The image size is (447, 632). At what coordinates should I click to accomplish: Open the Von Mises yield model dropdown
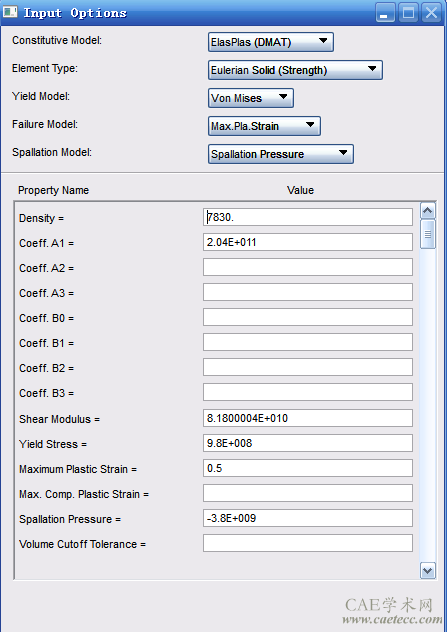click(x=251, y=98)
